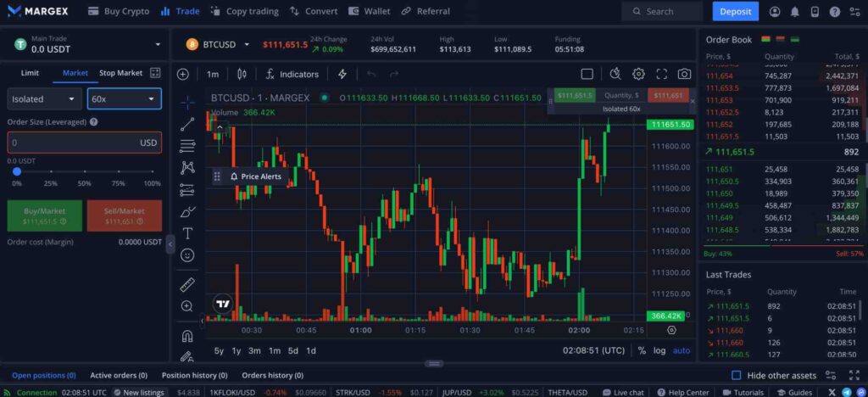
Task: Show both bids and asks in Order Book
Action: 766,39
